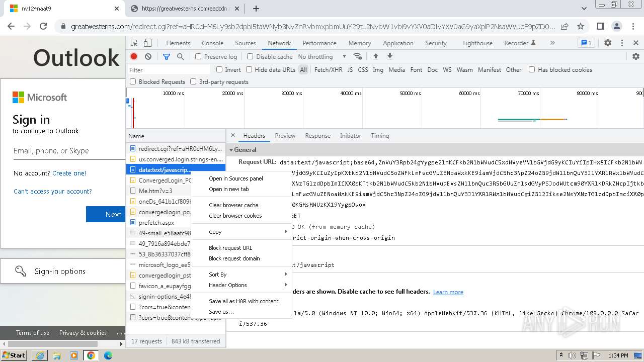Close the request details pane
The height and width of the screenshot is (362, 644).
(x=232, y=135)
